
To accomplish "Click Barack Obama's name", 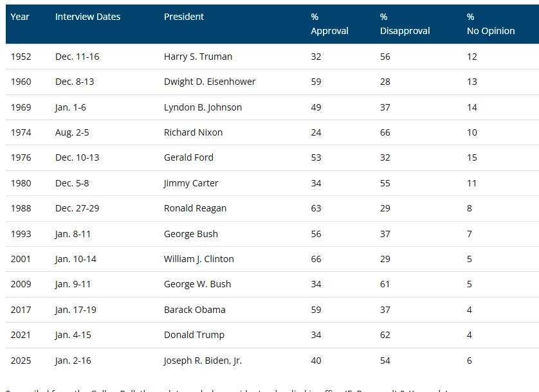I will [194, 310].
